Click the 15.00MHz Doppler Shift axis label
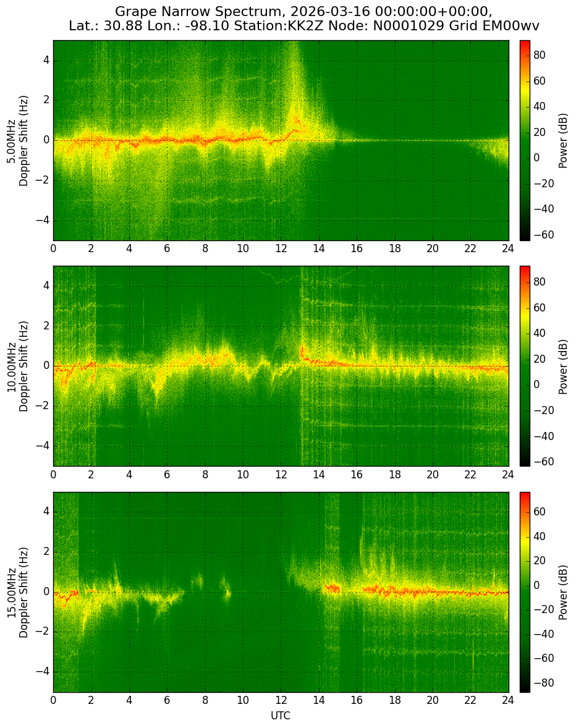 [18, 592]
